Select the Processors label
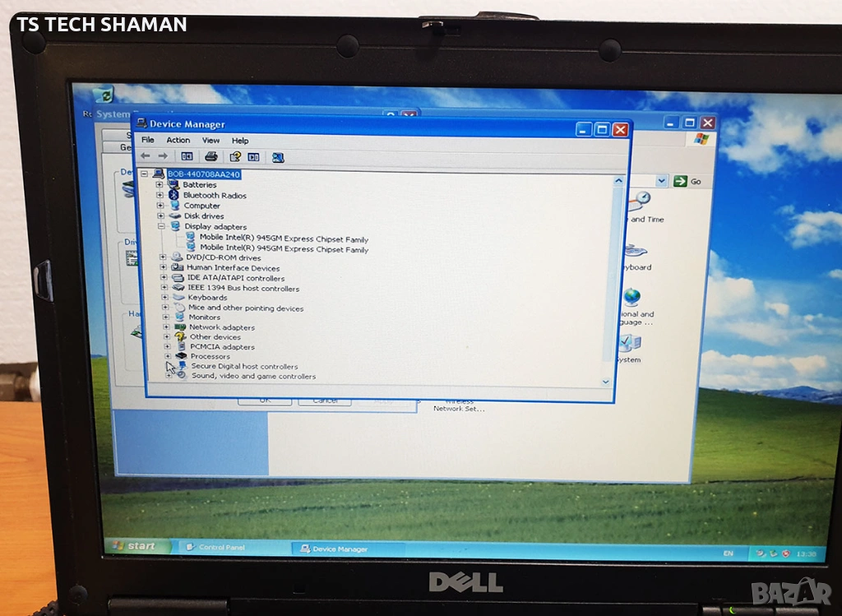Screen dimensions: 842x616 210,356
